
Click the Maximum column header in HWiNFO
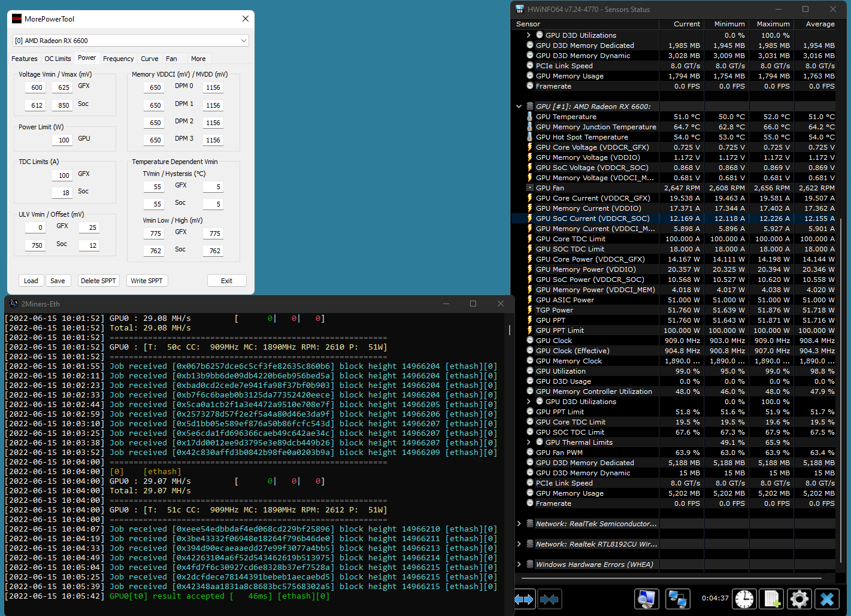coord(770,24)
